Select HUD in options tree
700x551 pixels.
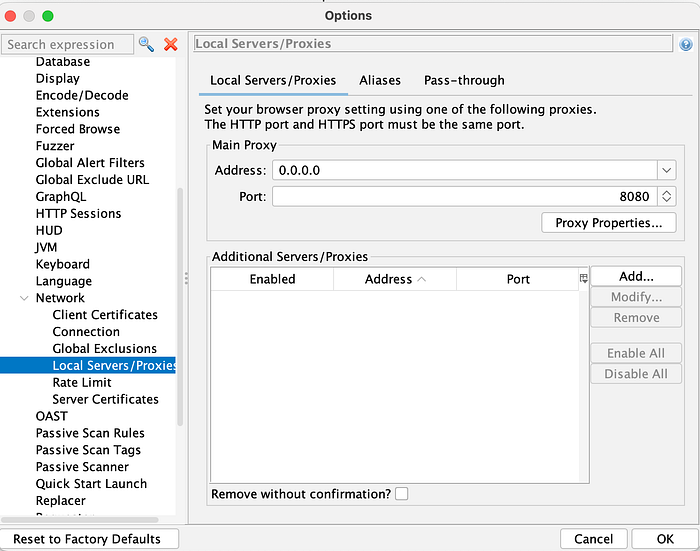(x=49, y=230)
